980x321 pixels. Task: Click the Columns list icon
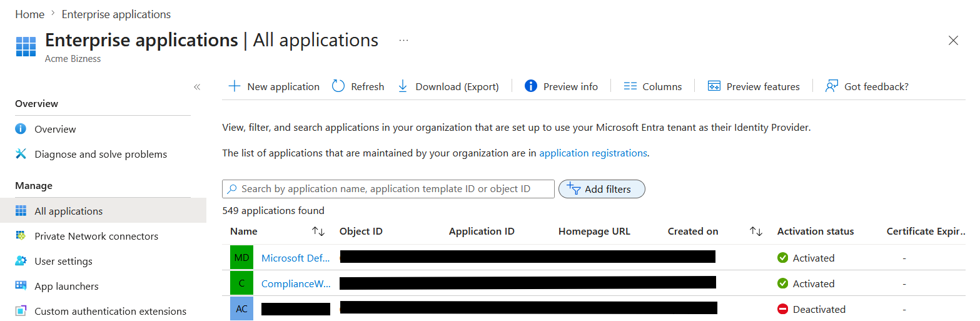pyautogui.click(x=630, y=86)
